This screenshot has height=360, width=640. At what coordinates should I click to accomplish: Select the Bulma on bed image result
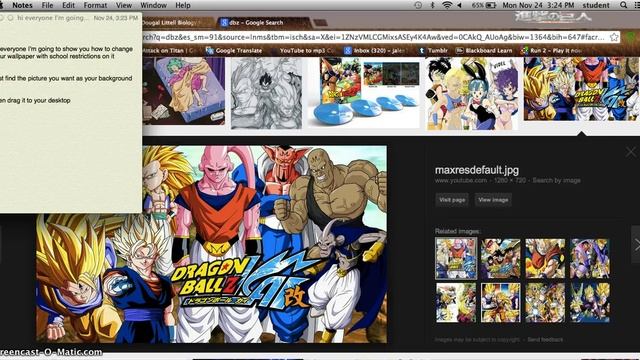click(183, 91)
